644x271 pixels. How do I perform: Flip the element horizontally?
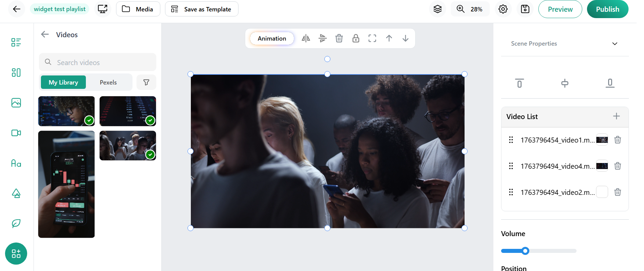tap(306, 38)
